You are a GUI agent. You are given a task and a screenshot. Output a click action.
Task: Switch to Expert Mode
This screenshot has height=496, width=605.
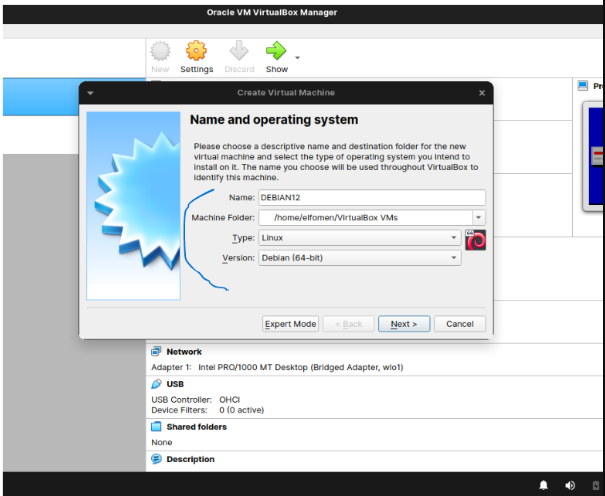291,324
